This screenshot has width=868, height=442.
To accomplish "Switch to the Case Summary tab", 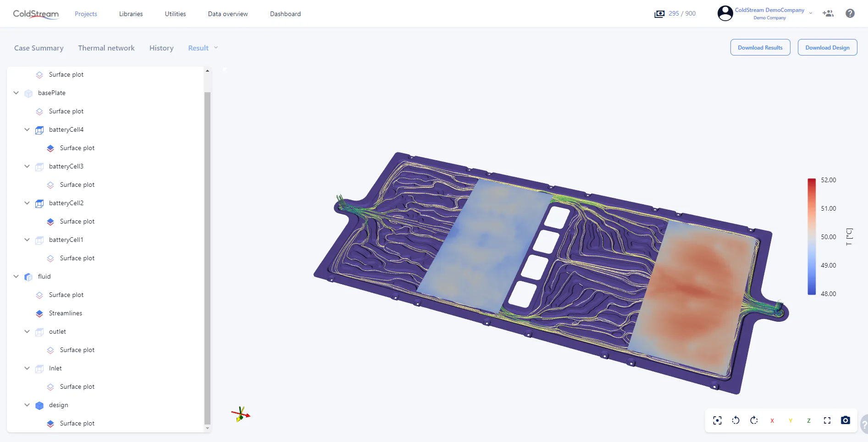I will [x=39, y=48].
